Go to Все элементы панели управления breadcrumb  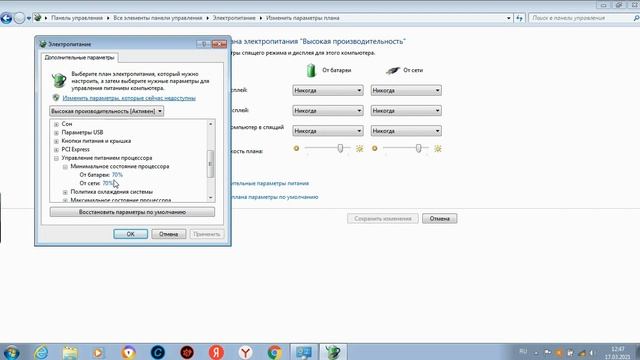[158, 18]
